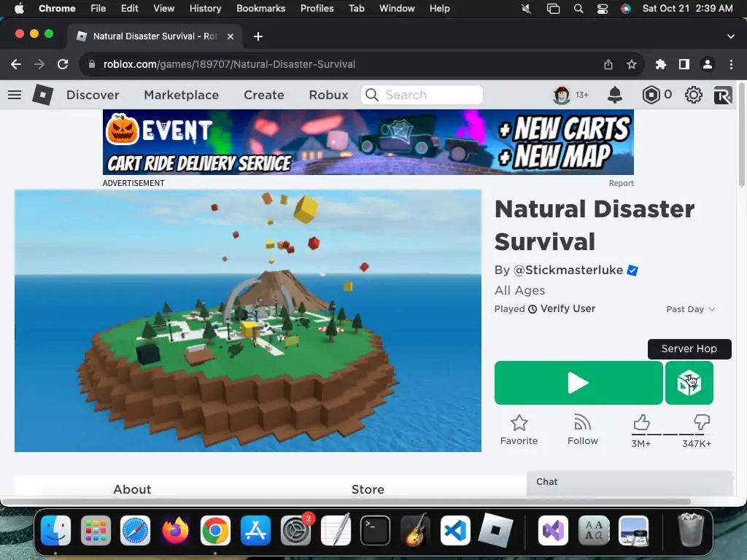
Task: Click the Roblox logo home icon
Action: (x=42, y=95)
